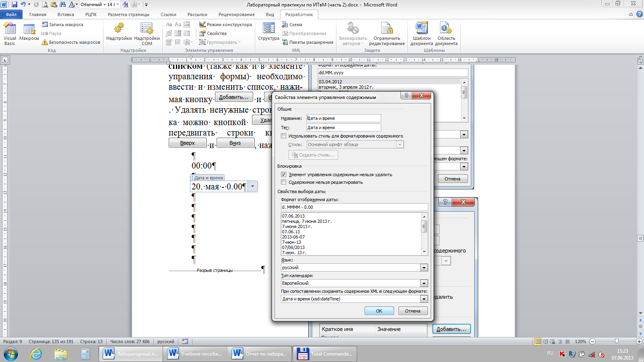Select date format 'пятница, 7 июня 2013 г.'

pos(307,221)
